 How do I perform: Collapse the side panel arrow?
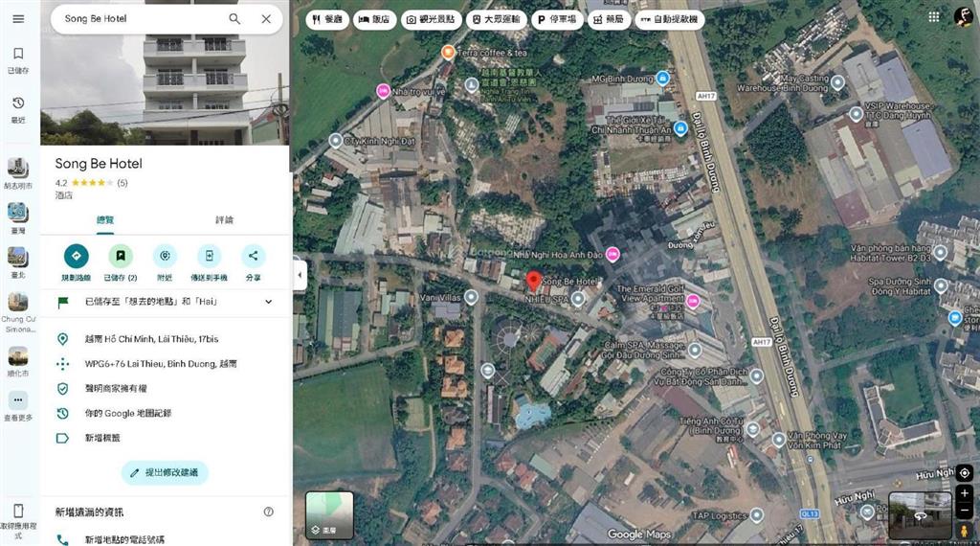click(x=300, y=275)
